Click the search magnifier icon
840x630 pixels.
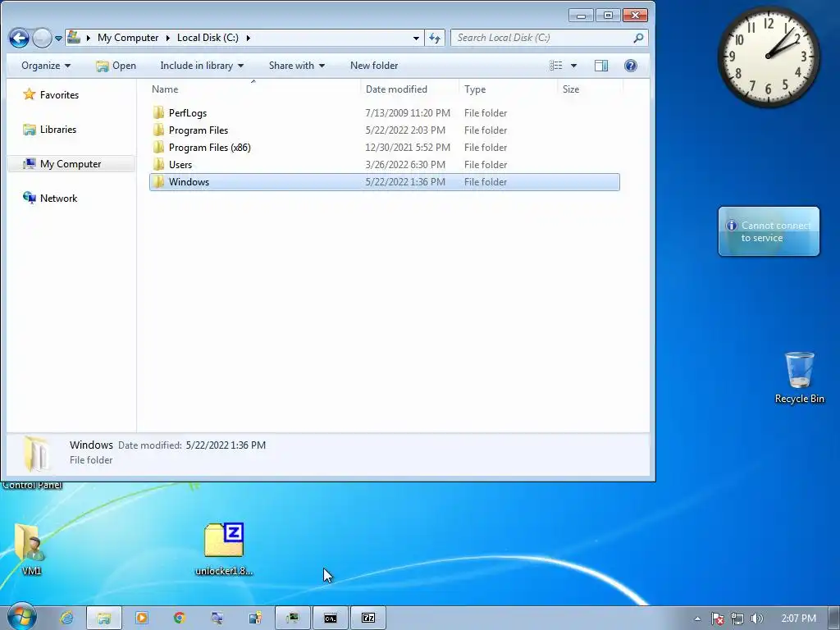click(638, 38)
